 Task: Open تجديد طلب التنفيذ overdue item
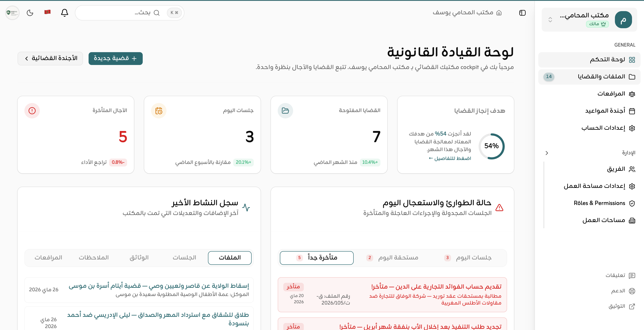pos(392,324)
